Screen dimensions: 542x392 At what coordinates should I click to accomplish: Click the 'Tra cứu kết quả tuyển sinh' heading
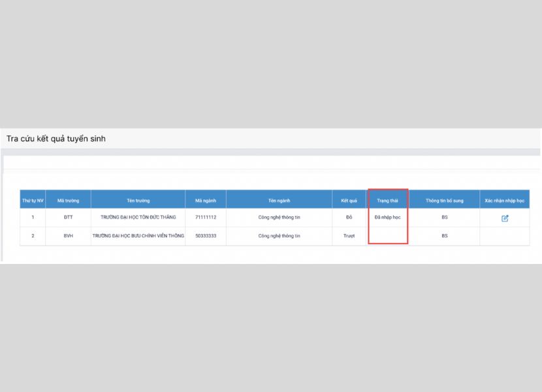tap(56, 139)
